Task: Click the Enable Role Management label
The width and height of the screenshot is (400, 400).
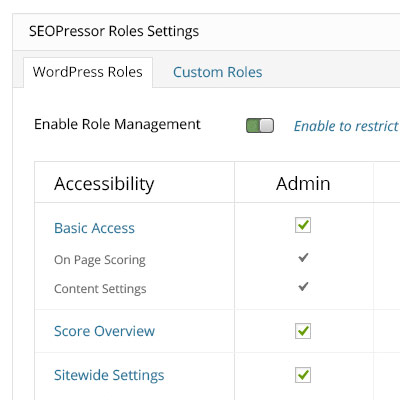Action: coord(117,125)
